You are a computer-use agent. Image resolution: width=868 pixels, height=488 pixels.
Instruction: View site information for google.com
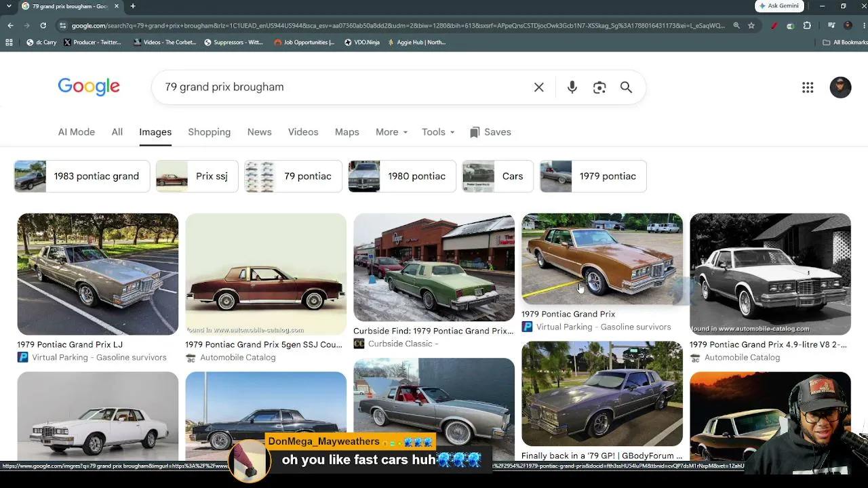(63, 26)
